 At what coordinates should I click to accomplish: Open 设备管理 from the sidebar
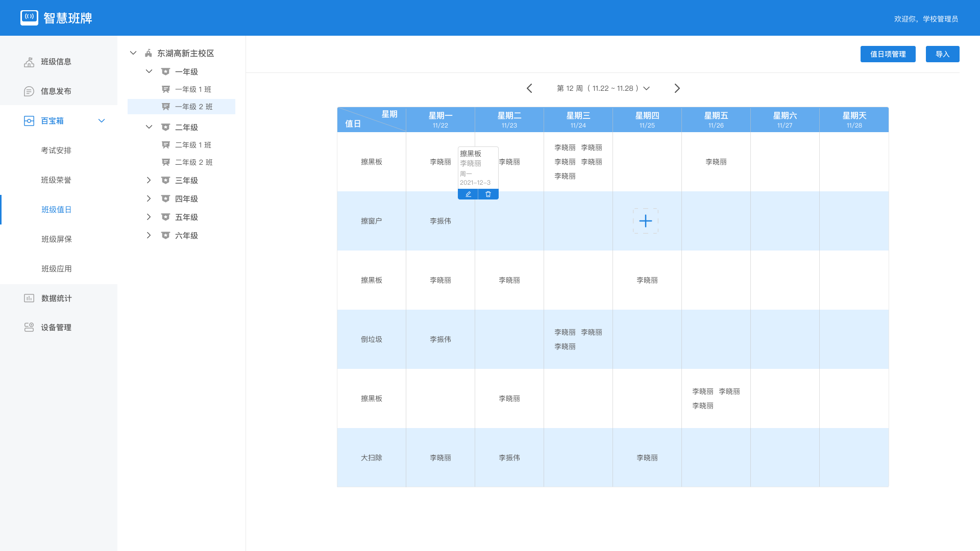tap(56, 328)
